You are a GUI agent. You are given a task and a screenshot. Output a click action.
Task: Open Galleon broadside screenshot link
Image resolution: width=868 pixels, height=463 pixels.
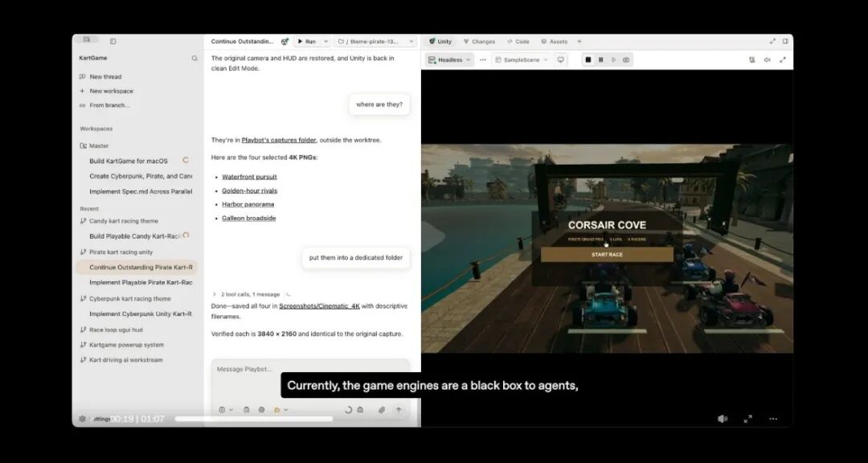tap(248, 218)
